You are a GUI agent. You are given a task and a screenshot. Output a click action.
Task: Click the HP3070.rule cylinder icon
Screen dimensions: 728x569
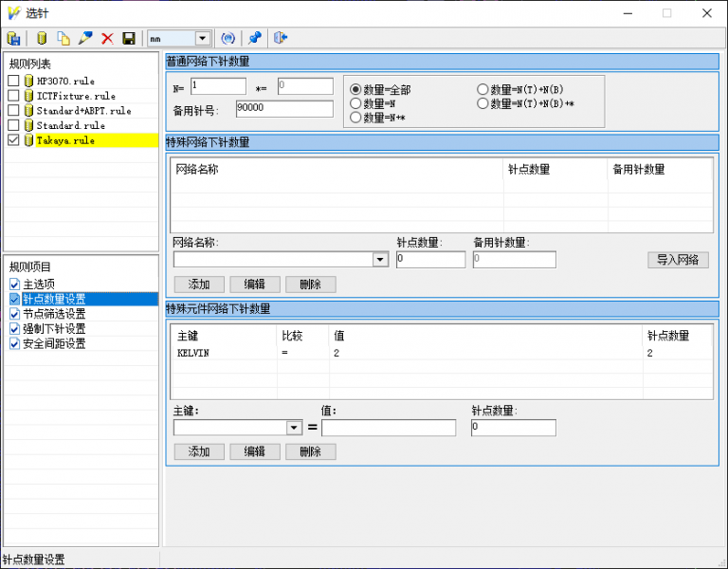pos(28,81)
